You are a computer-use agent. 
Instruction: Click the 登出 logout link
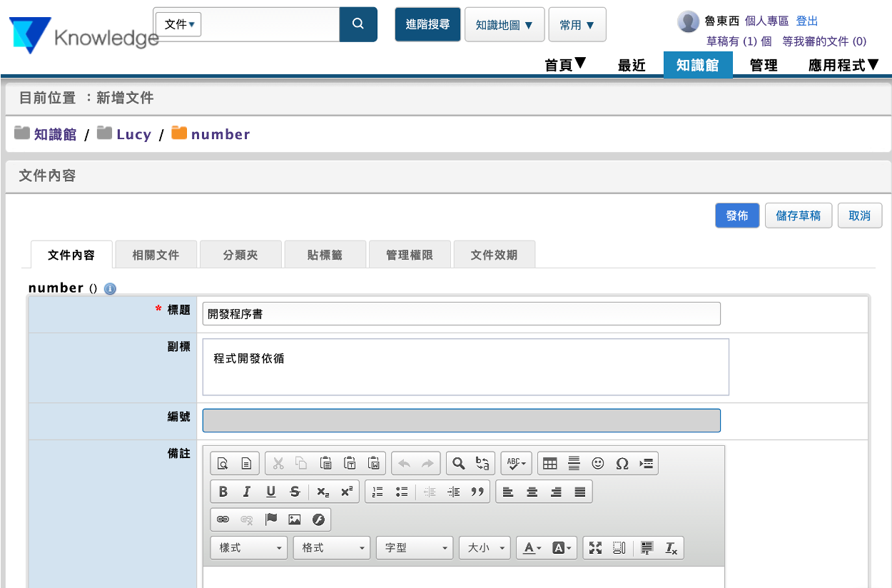[807, 21]
